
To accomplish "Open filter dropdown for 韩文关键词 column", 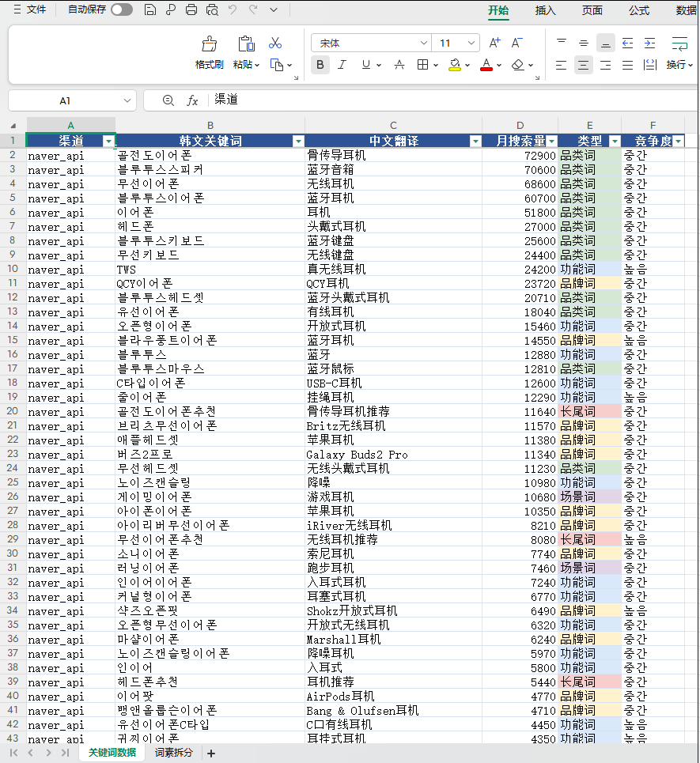I will [x=298, y=142].
